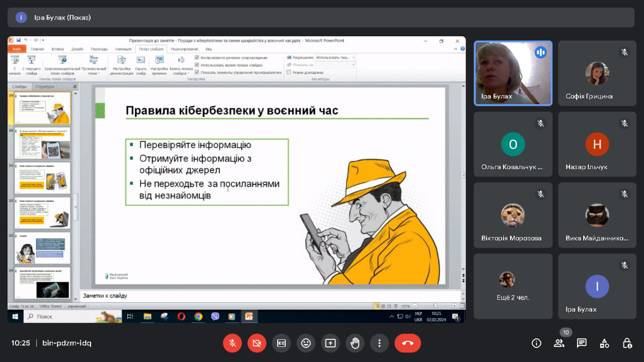Open the Record Slide Show dropdown
Viewport: 644px width, 362px height.
pyautogui.click(x=181, y=65)
